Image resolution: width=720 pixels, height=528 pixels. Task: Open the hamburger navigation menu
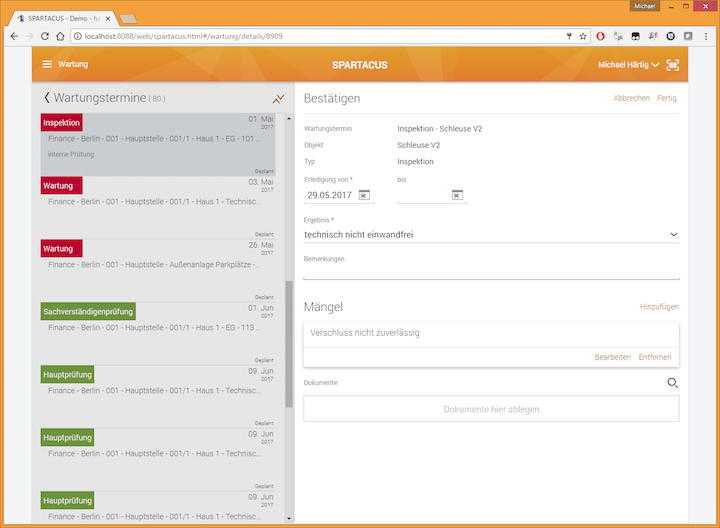[x=47, y=64]
